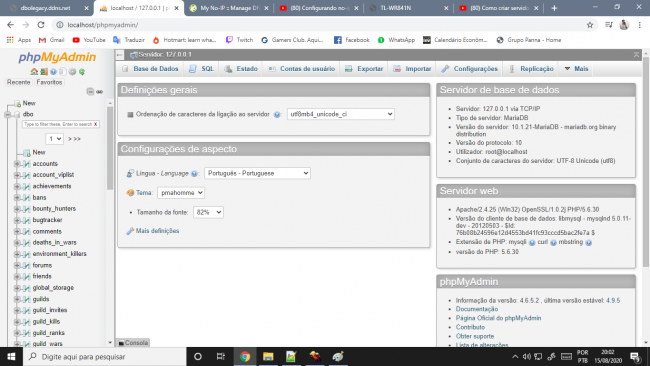Open Mais definições link
Screen dimensions: 650x366
[157, 231]
